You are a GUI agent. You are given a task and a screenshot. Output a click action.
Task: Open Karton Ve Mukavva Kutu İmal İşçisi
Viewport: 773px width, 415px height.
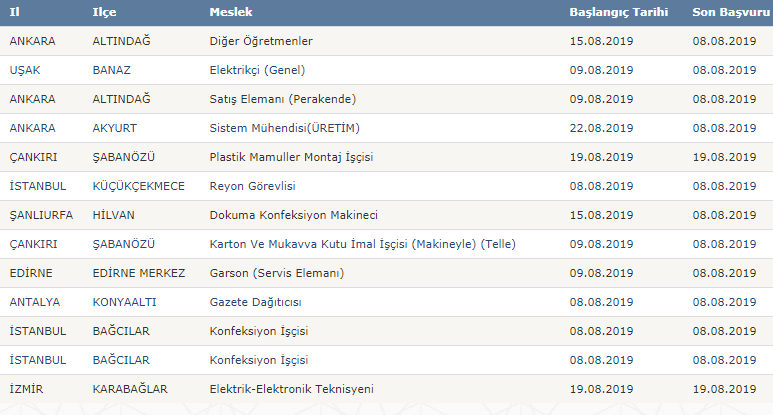tap(362, 244)
